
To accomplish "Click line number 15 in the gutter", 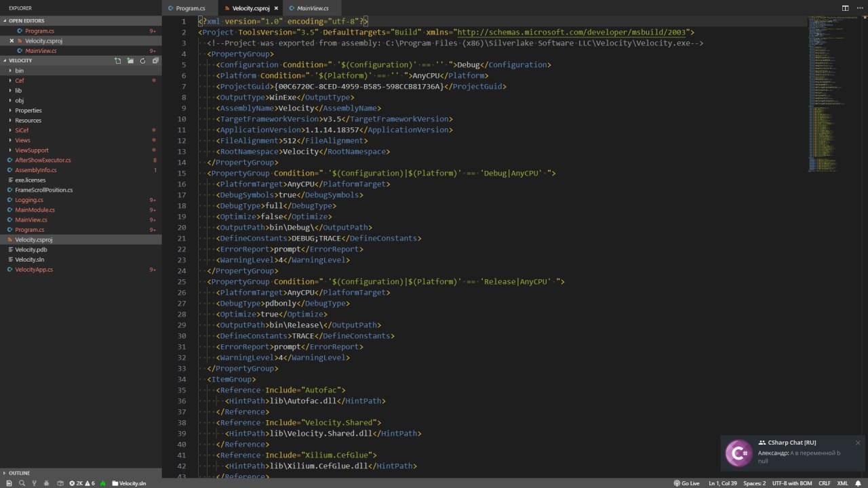I will (182, 173).
